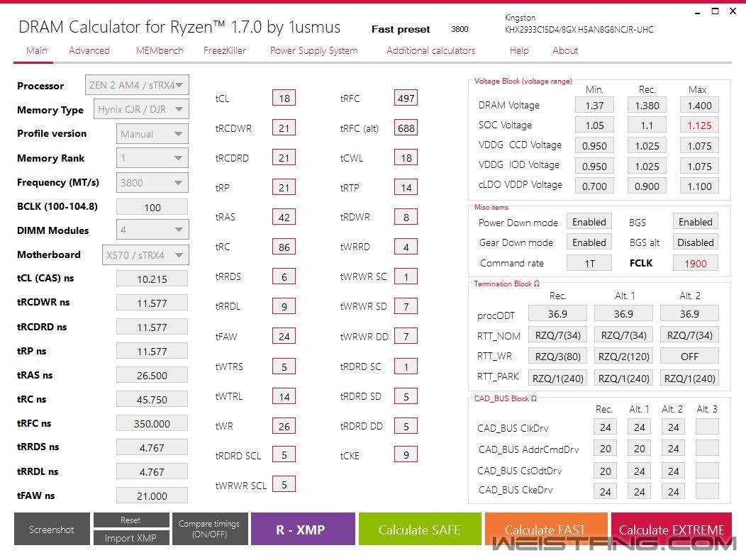Open the About tab

(x=565, y=50)
